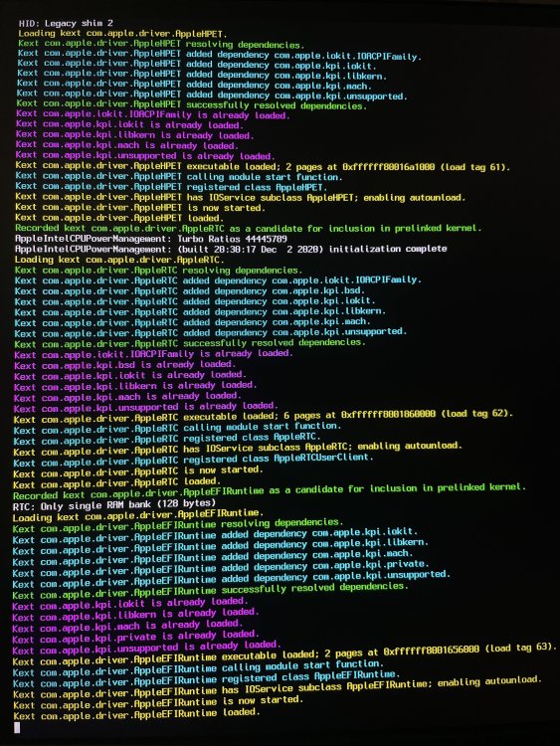This screenshot has width=560, height=746.
Task: Click 'com.apple.kpi.private is already loaded' line
Action: coord(135,637)
